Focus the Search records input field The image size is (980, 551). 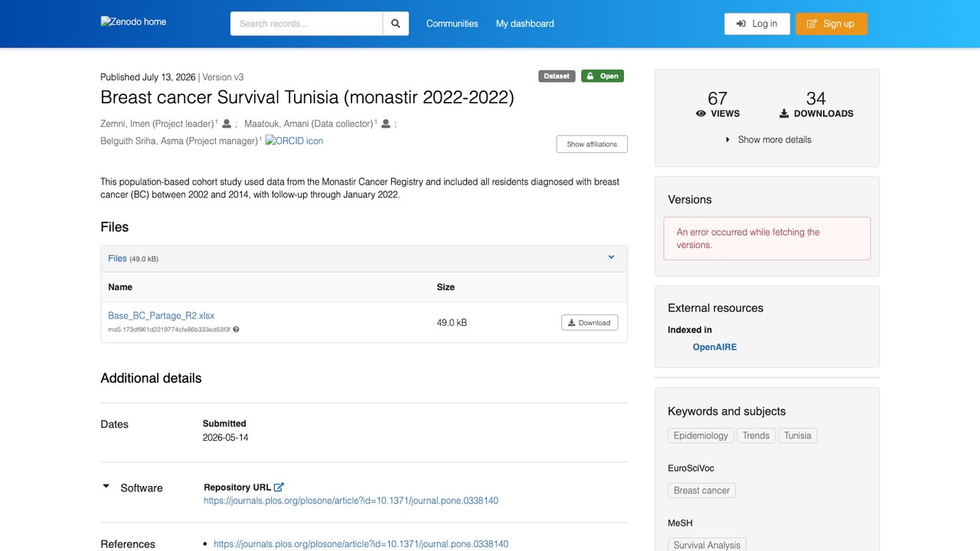click(306, 24)
